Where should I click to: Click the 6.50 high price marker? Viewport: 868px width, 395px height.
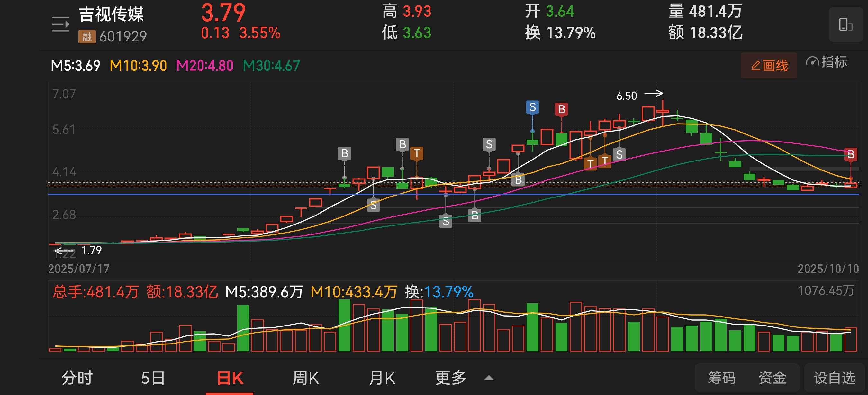[626, 96]
